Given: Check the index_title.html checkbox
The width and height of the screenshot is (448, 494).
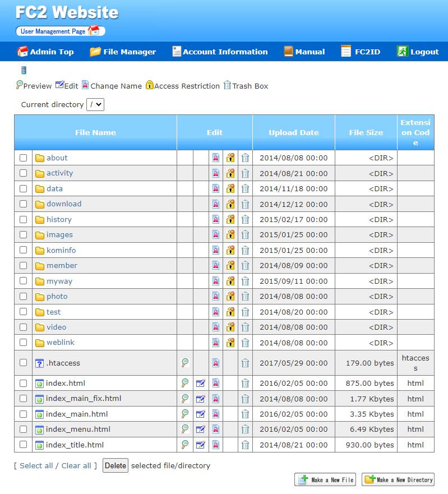Looking at the screenshot, I should click(24, 444).
